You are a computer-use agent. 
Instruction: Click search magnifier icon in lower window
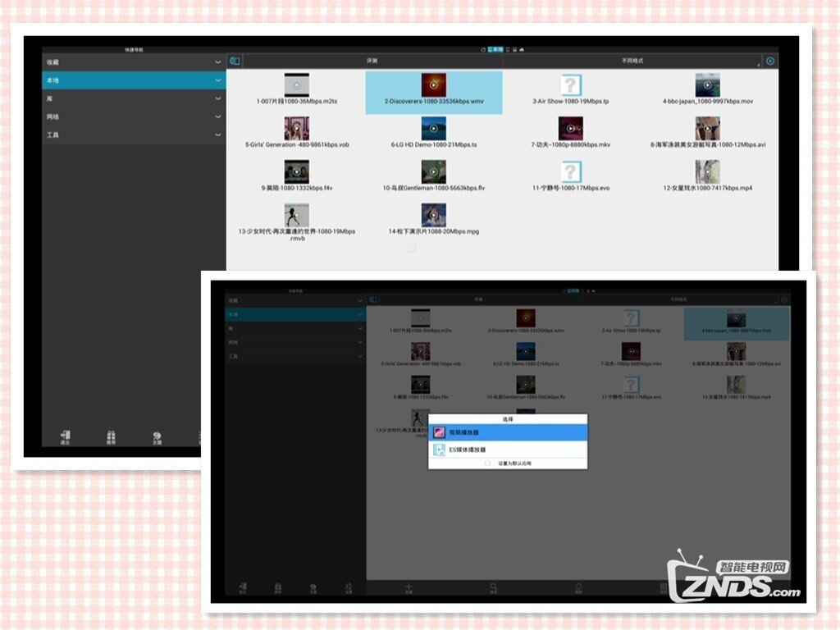coord(493,588)
